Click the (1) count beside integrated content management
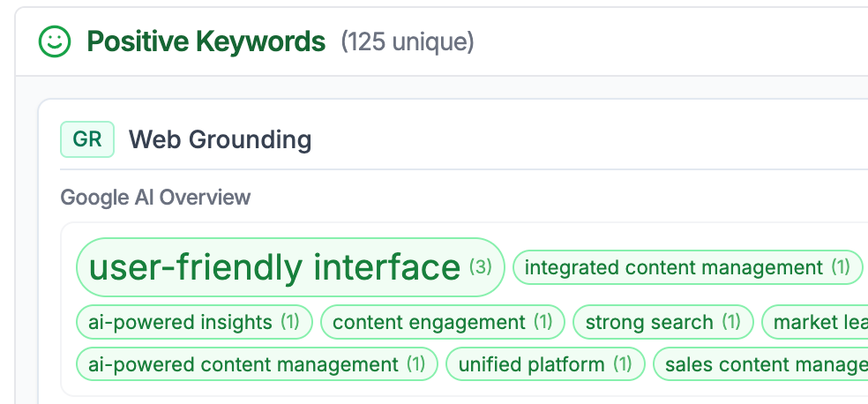This screenshot has width=868, height=404. tap(841, 267)
